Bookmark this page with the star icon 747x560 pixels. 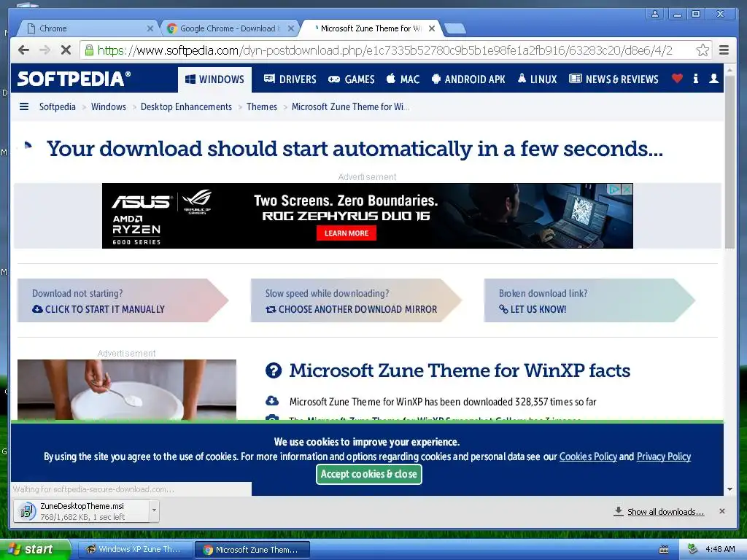[x=703, y=50]
